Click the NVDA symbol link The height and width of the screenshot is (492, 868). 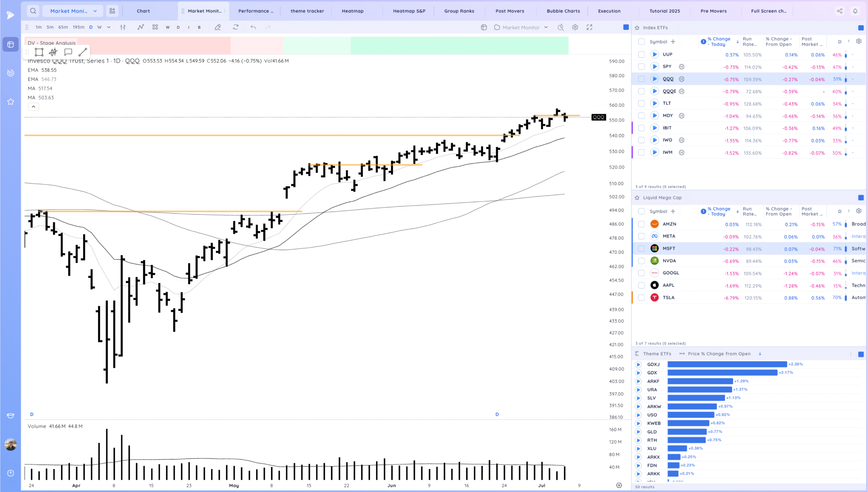[x=669, y=261]
